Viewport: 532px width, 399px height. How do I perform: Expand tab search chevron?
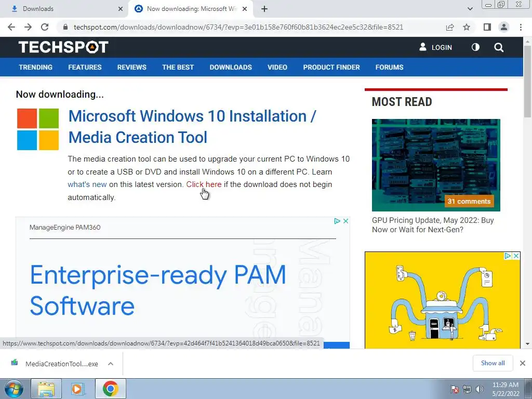coord(470,9)
